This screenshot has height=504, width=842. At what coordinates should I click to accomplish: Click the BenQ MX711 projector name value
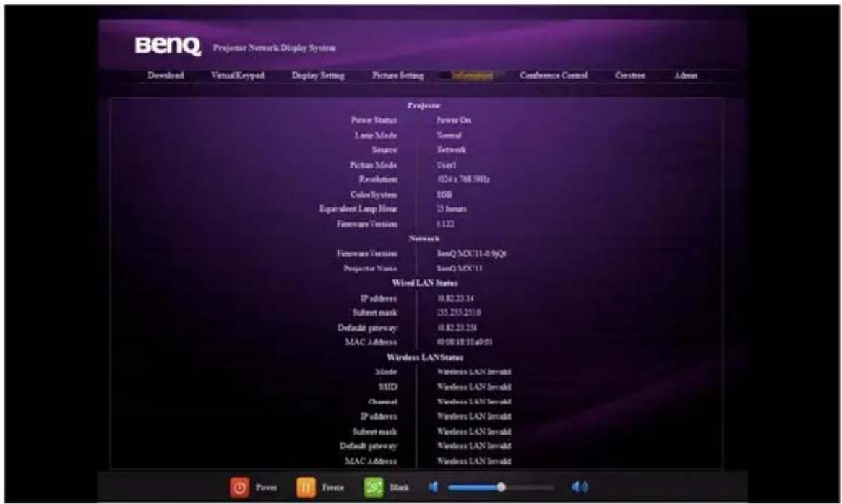(460, 269)
